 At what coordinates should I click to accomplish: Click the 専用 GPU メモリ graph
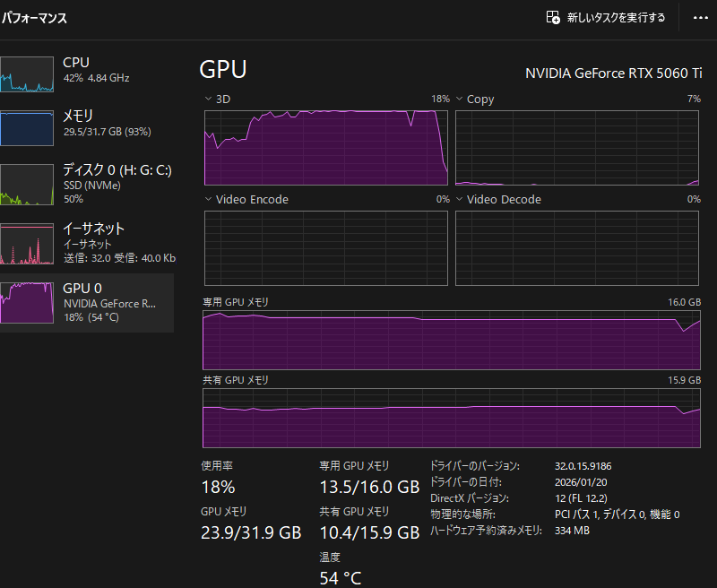pyautogui.click(x=452, y=341)
